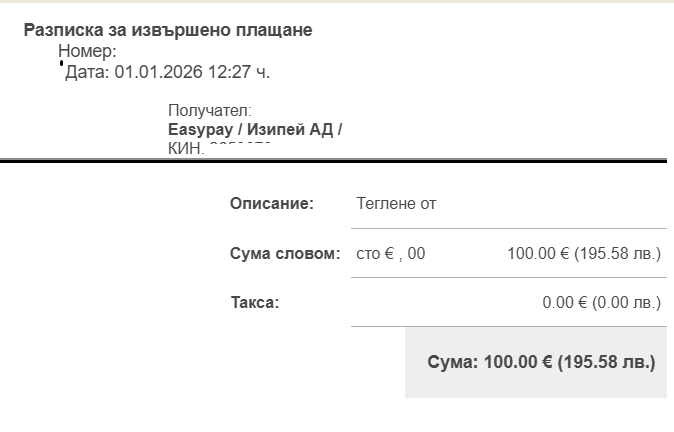
Task: Click the amount in words сто €
Action: [x=375, y=253]
